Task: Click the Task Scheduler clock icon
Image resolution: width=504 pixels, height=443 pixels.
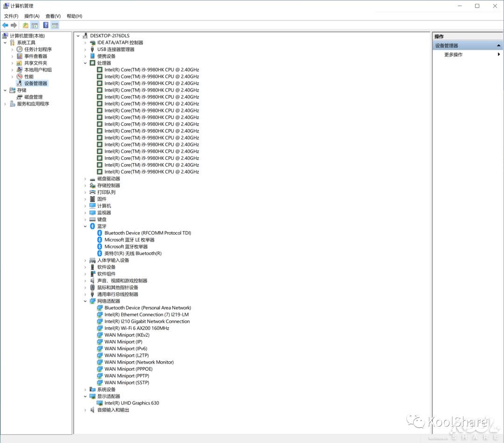Action: coord(20,49)
